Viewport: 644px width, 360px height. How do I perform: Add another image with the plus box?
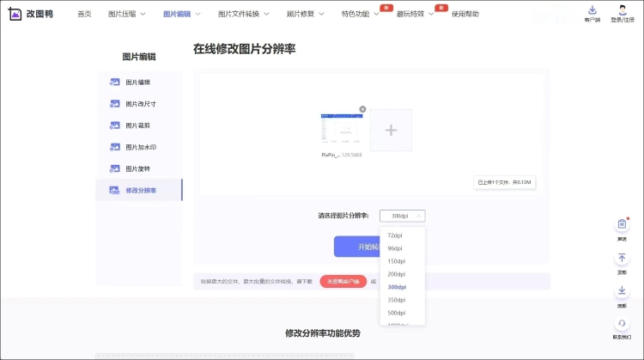click(391, 131)
